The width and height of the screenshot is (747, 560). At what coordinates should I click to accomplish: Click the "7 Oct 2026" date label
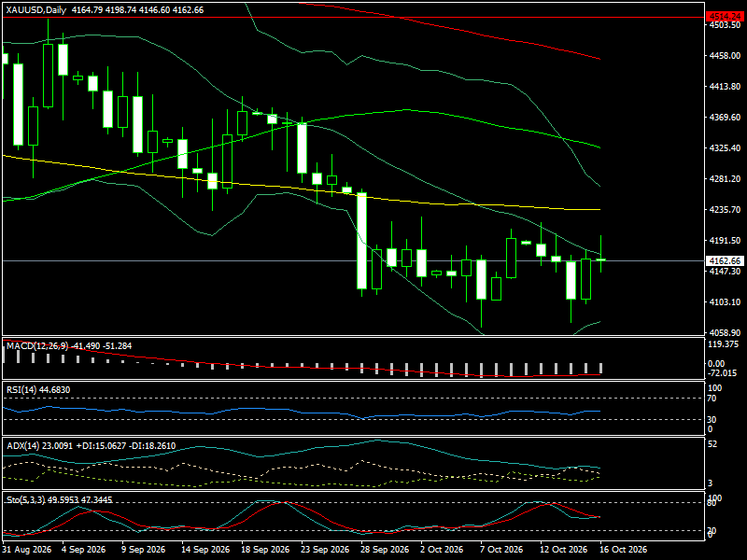(x=501, y=550)
